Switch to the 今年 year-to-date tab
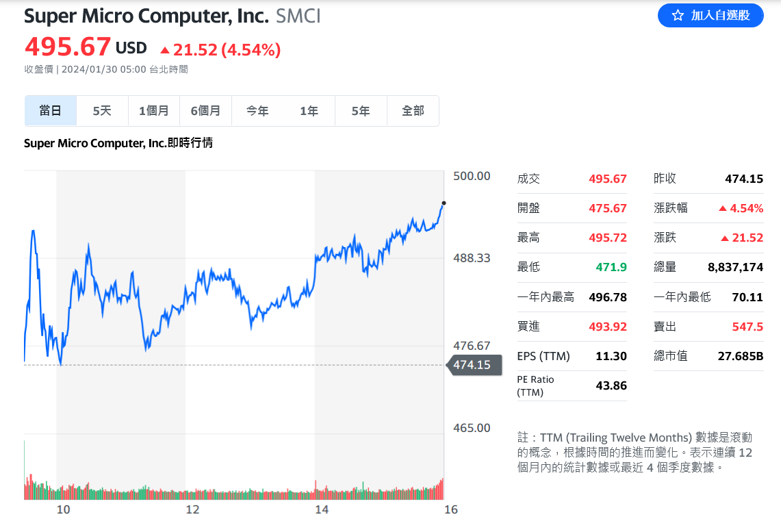 tap(257, 111)
